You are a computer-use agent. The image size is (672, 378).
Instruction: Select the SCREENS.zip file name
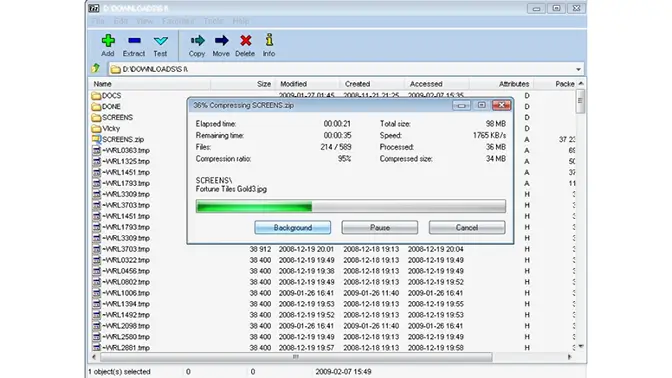point(123,139)
